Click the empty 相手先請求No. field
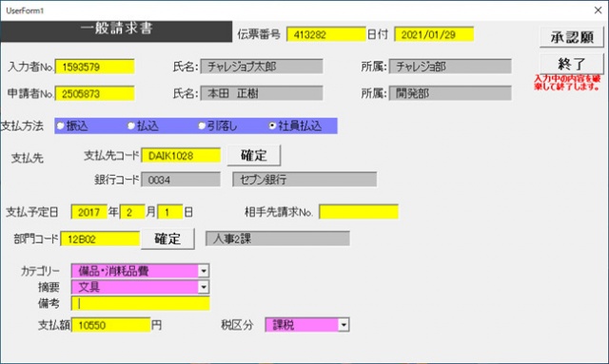 [359, 212]
